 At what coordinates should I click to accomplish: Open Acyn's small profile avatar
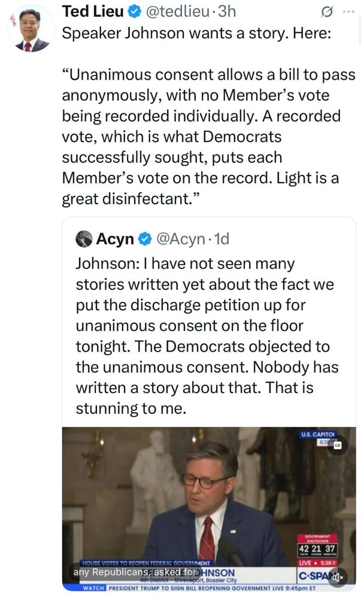[x=84, y=239]
